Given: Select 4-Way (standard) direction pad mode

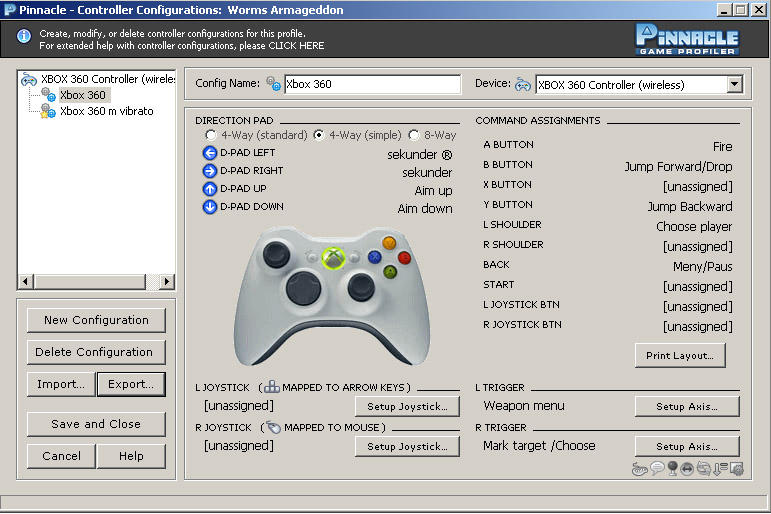Looking at the screenshot, I should [210, 135].
